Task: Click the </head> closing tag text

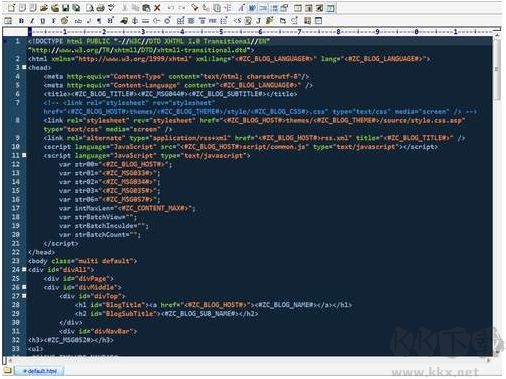Action: (x=42, y=252)
